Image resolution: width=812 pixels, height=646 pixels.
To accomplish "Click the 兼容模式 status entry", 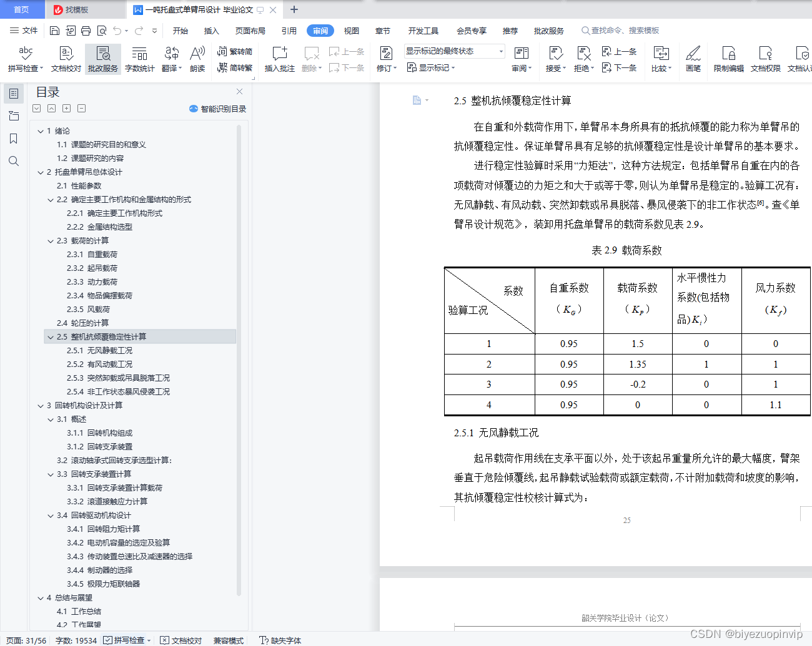I will [229, 640].
